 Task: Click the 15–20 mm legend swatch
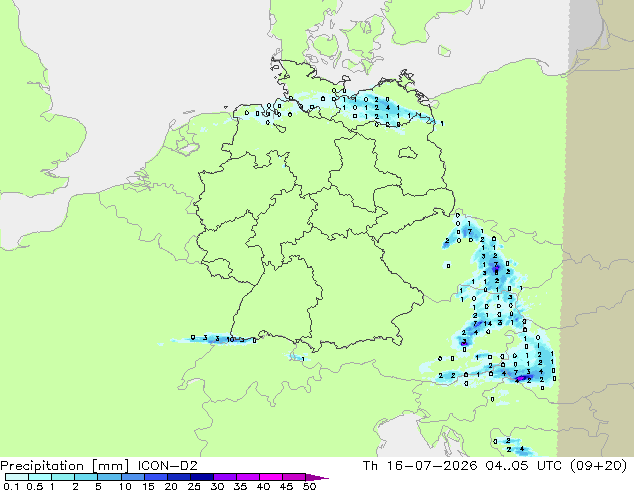(155, 477)
